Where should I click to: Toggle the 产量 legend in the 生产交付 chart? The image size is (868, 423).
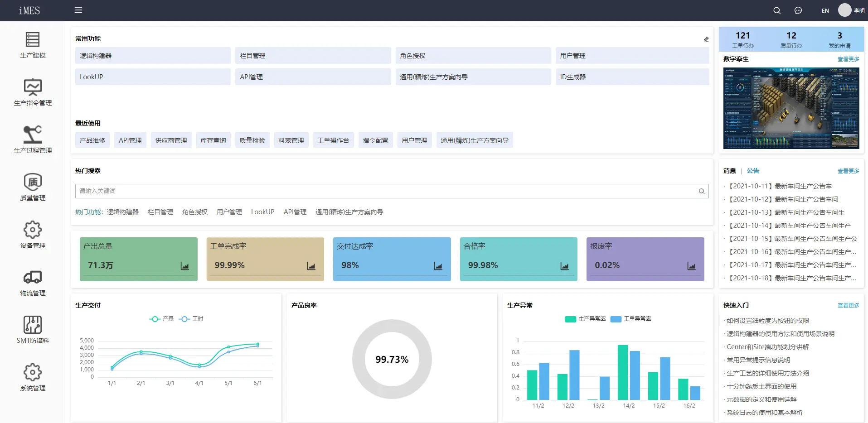[162, 319]
